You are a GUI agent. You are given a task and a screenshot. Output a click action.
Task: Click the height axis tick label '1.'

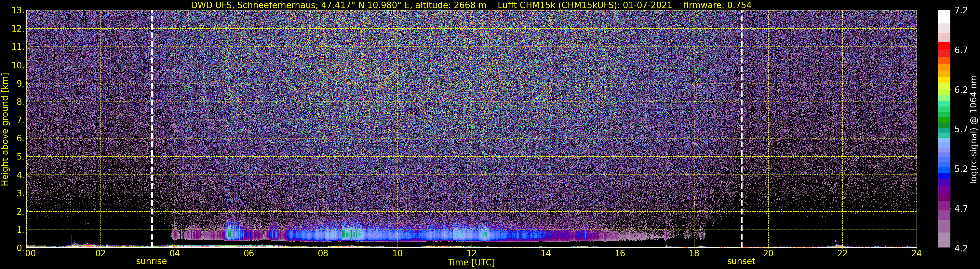(x=20, y=230)
